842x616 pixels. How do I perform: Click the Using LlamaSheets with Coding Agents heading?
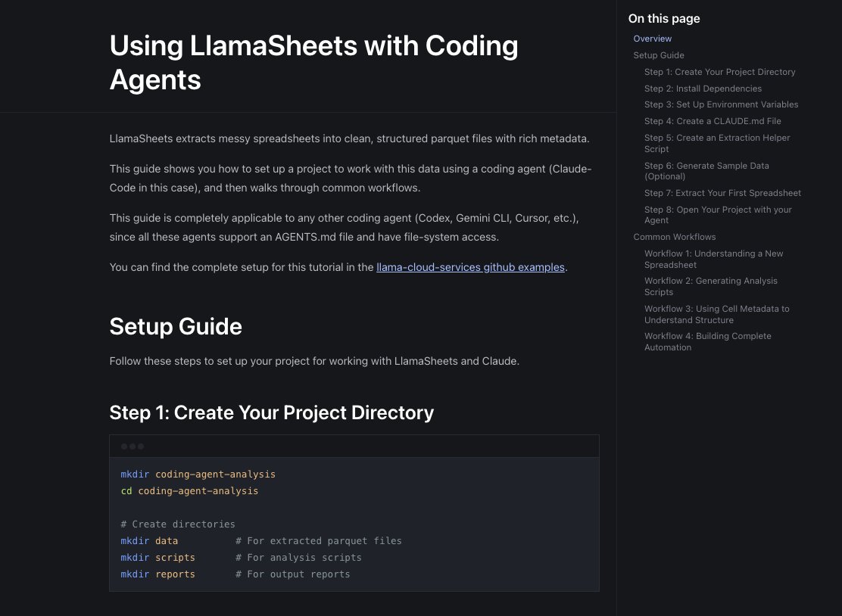pos(314,63)
